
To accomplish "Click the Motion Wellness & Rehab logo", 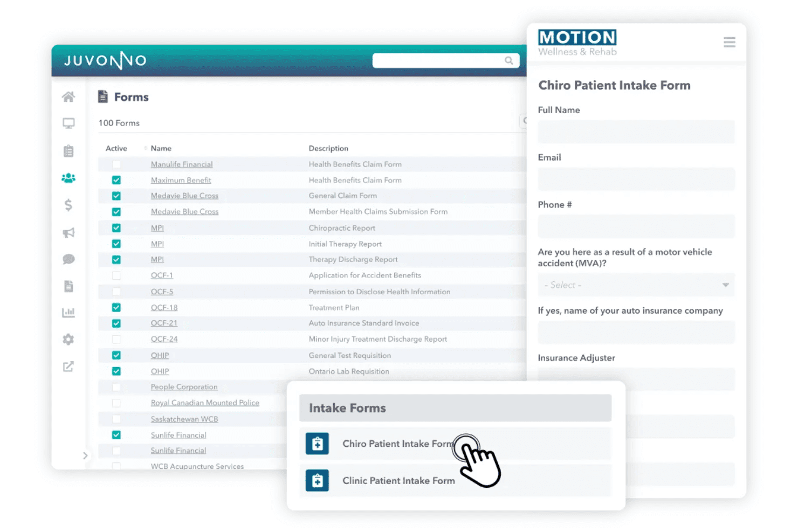I will (577, 43).
